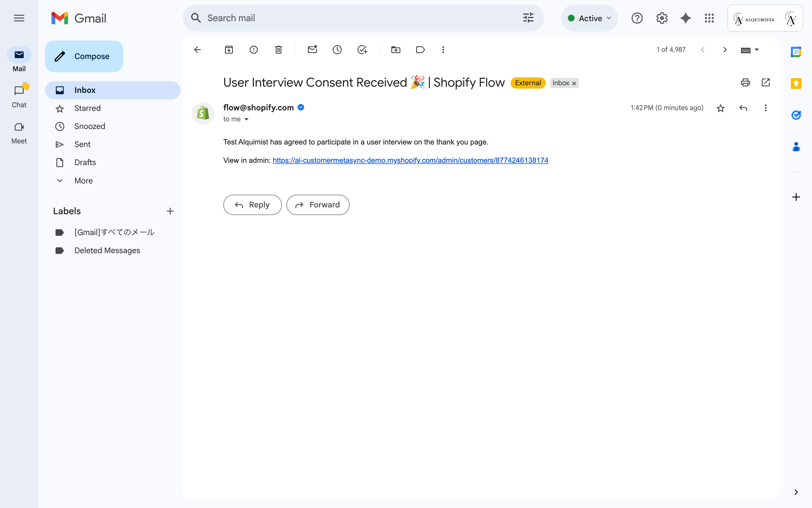
Task: Open Google Tasks side panel
Action: click(796, 115)
